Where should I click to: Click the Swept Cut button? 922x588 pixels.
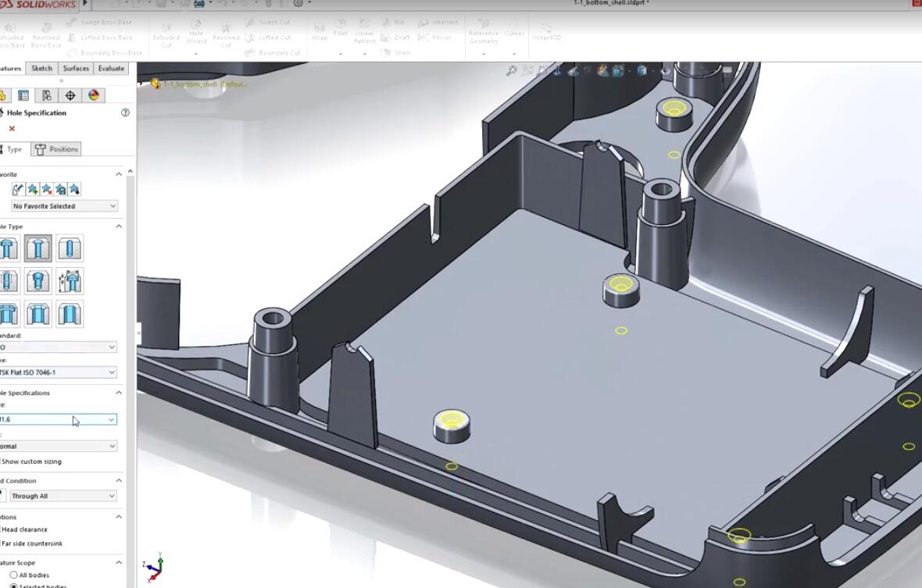(267, 23)
